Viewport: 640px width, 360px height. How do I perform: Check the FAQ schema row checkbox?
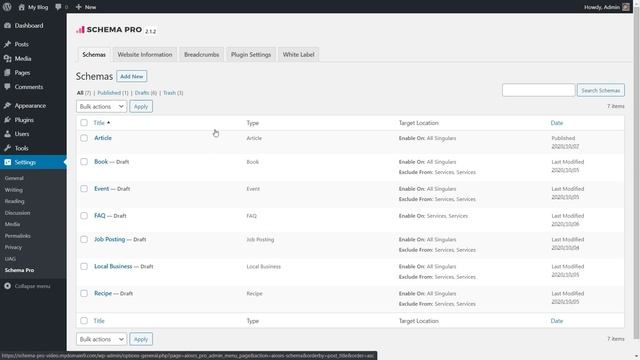tap(84, 216)
